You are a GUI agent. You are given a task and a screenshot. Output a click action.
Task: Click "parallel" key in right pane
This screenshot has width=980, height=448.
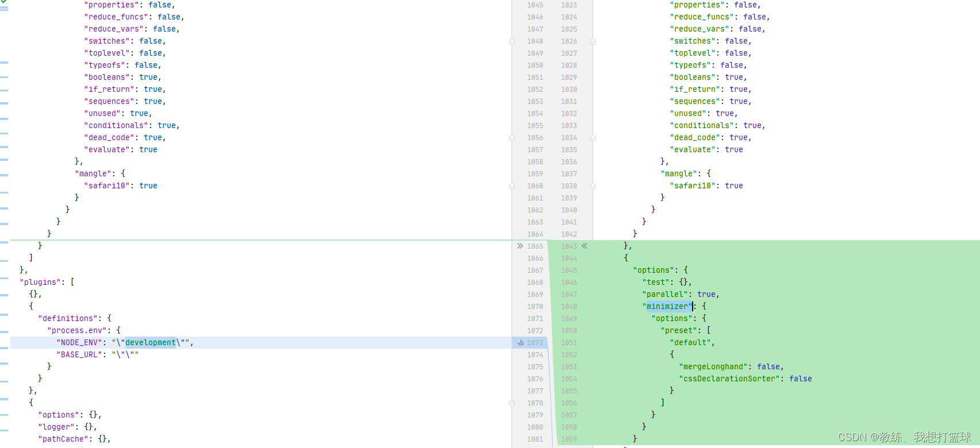point(665,294)
